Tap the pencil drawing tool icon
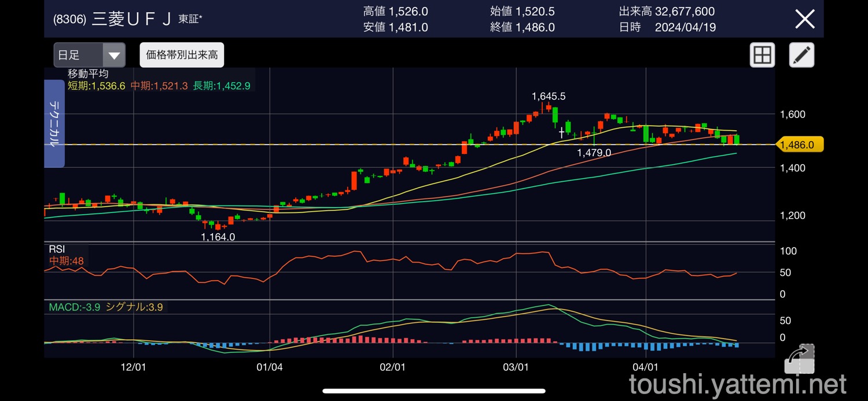868x401 pixels. pos(801,56)
